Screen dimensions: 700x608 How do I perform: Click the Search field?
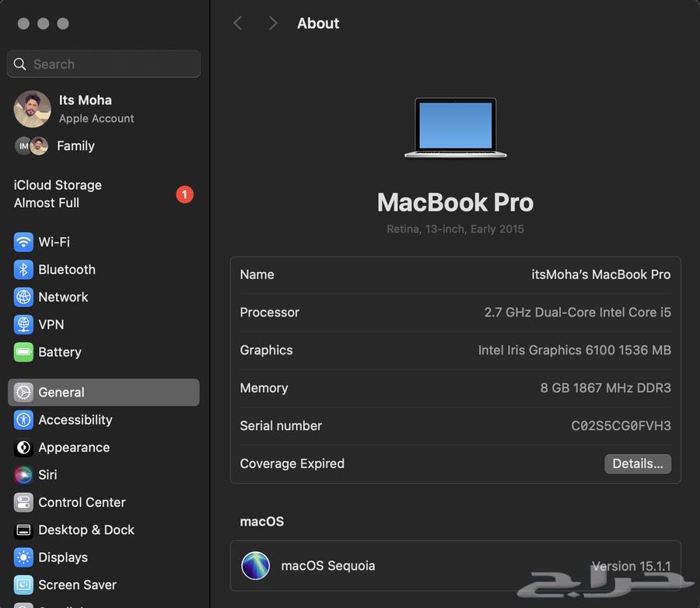point(103,65)
